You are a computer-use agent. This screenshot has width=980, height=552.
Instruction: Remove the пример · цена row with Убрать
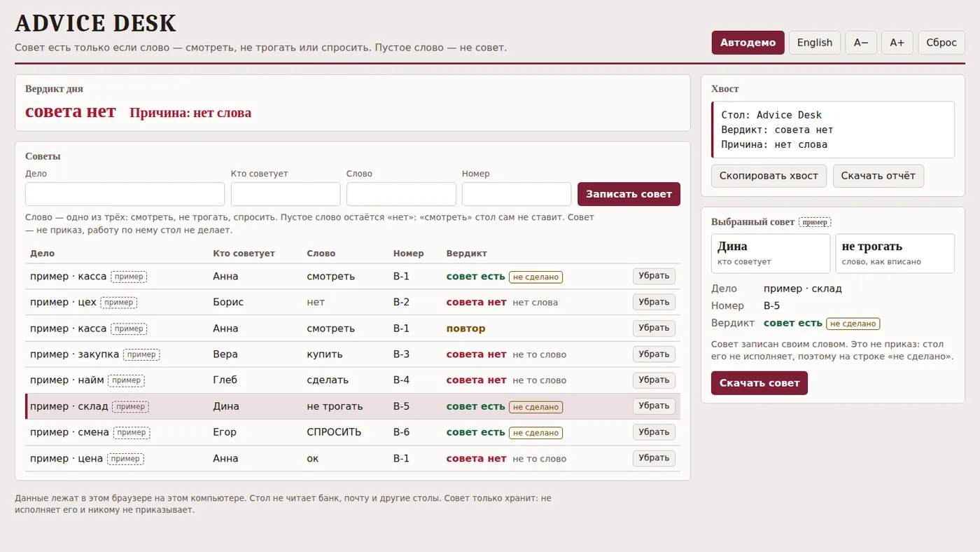(x=654, y=458)
